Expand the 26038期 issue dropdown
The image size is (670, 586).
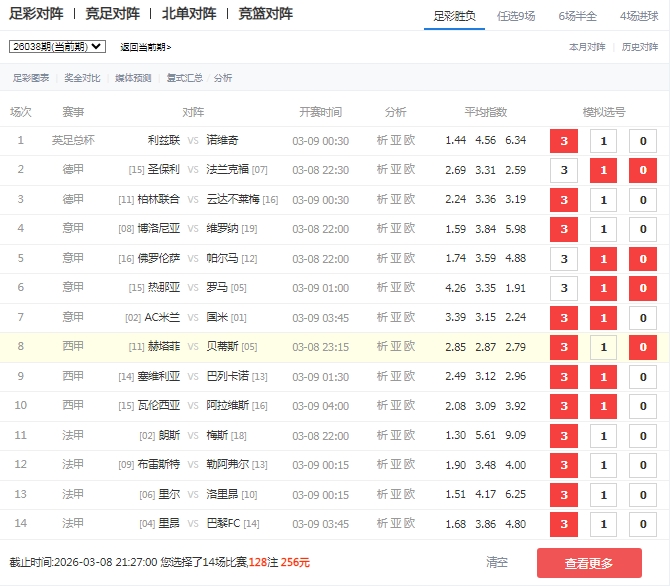coord(57,47)
